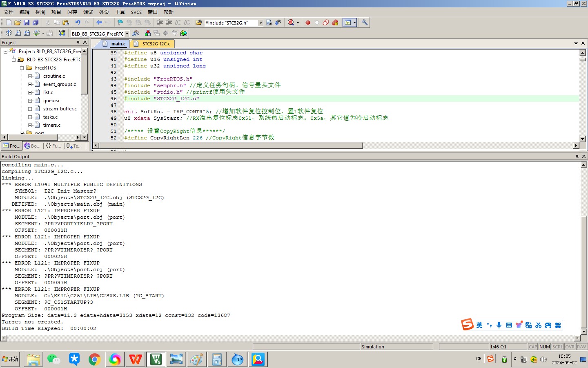Insert bookmark flag icon

(120, 23)
